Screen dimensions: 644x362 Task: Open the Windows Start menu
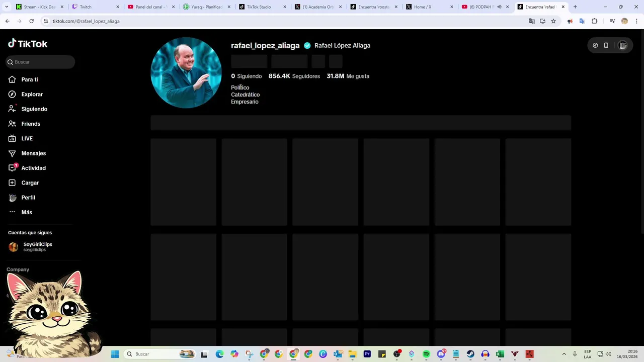coord(115,354)
